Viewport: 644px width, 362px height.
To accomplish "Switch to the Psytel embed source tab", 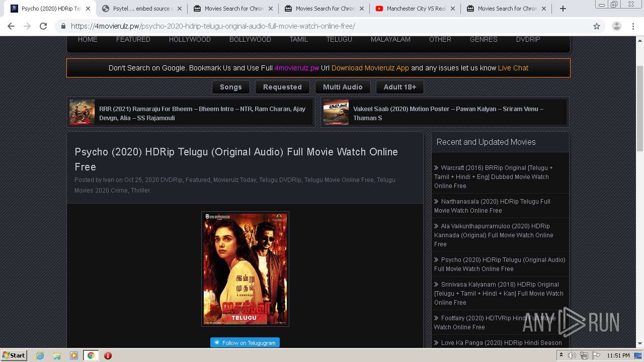I will pyautogui.click(x=141, y=9).
